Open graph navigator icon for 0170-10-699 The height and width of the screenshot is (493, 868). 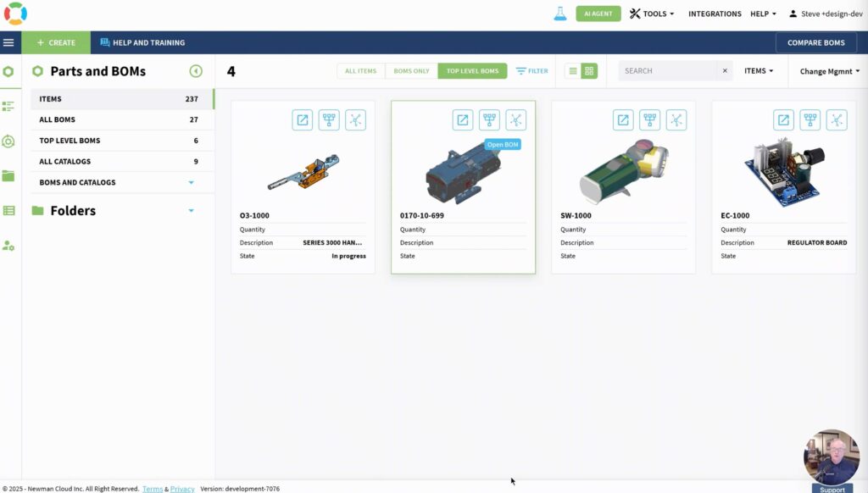coord(516,120)
